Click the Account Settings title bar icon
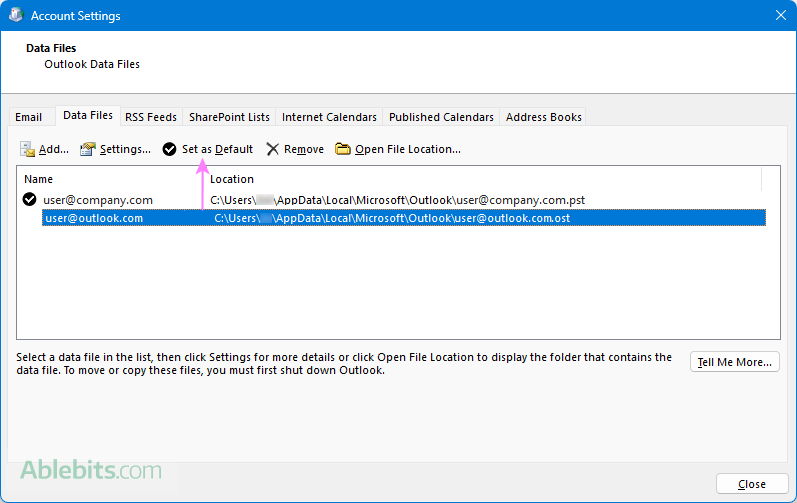 16,15
